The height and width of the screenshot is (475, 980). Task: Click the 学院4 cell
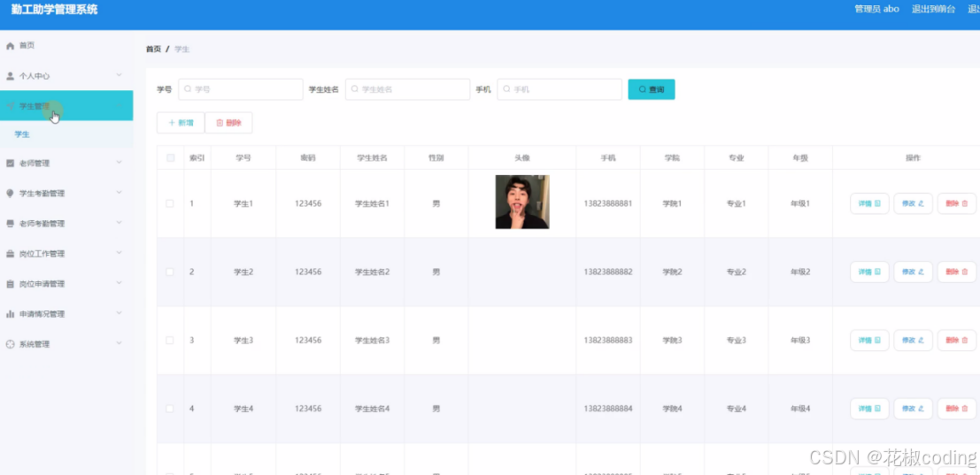click(x=673, y=409)
